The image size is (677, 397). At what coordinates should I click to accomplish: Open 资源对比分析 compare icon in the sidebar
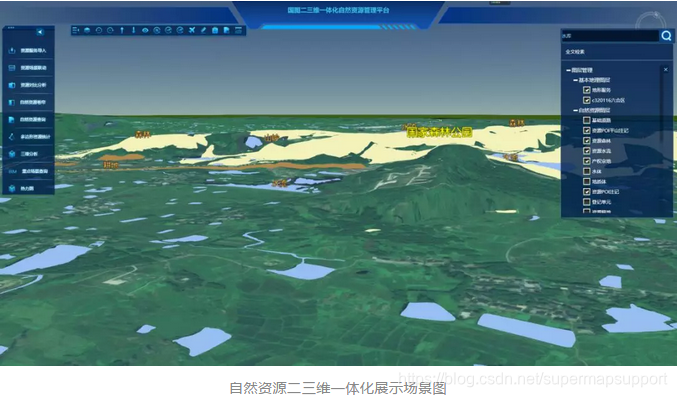[x=12, y=85]
